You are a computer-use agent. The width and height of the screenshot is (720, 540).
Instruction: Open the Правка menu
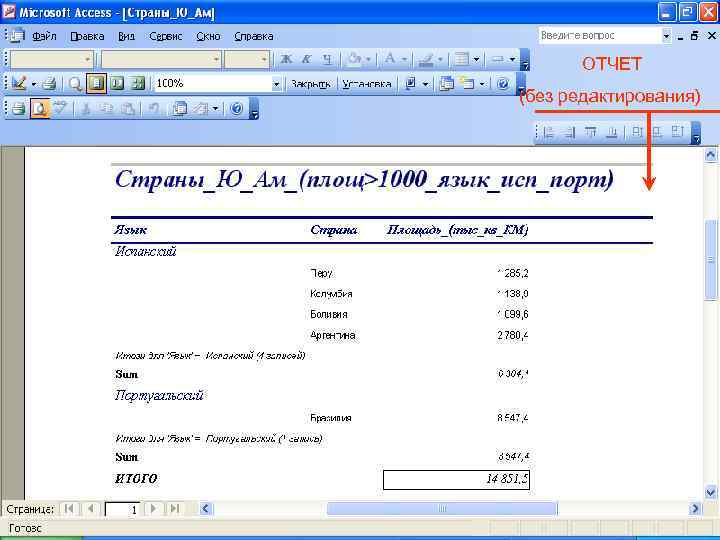pyautogui.click(x=87, y=36)
